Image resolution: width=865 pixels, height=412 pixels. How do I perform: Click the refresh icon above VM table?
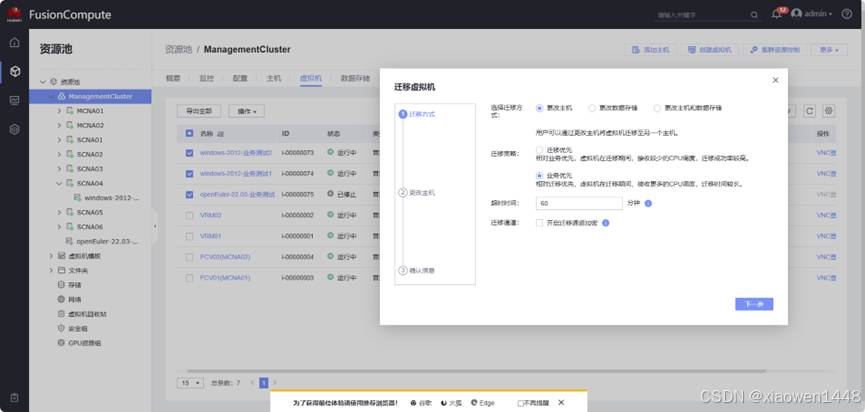[x=810, y=111]
